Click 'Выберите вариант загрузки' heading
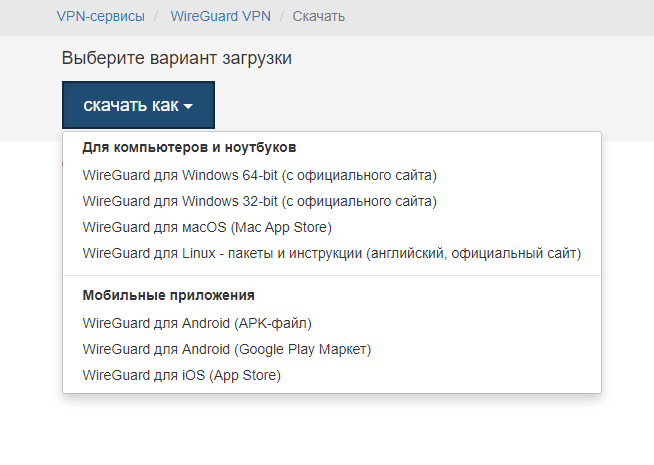Screen dimensions: 654x465 coord(176,58)
